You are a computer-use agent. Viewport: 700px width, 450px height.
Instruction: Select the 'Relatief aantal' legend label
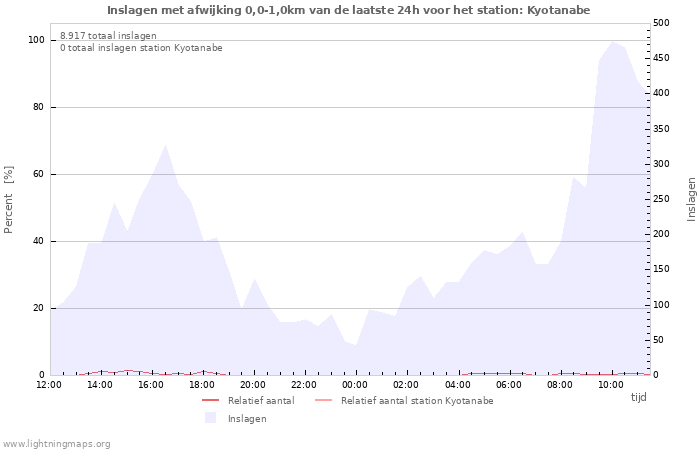tap(260, 400)
